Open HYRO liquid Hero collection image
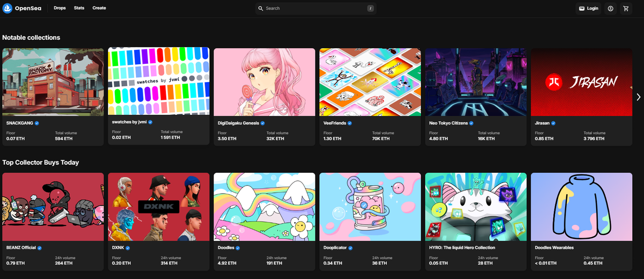 [x=476, y=207]
